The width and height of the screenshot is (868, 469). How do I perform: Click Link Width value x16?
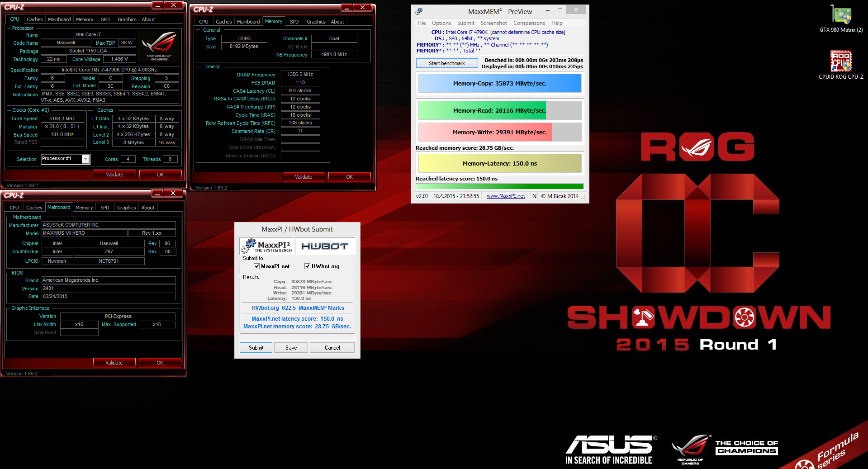coord(79,325)
